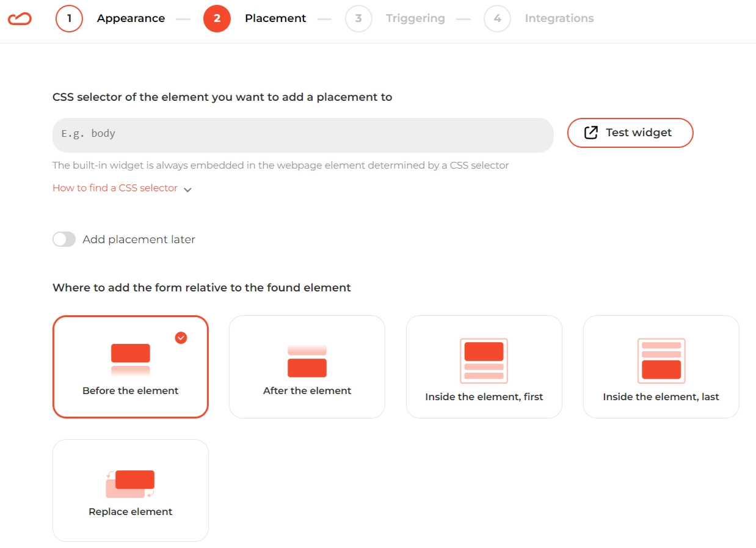Image resolution: width=756 pixels, height=548 pixels.
Task: Toggle Add placement later switch
Action: tap(64, 239)
